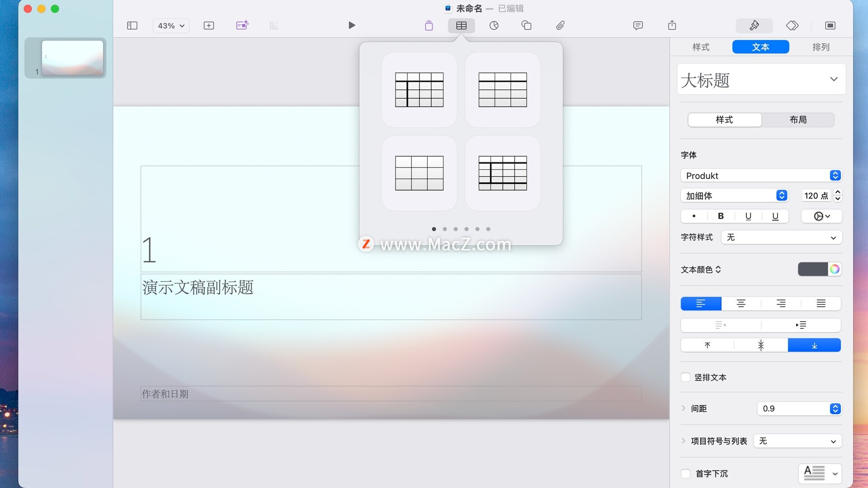Toggle bold formatting B button

click(721, 216)
